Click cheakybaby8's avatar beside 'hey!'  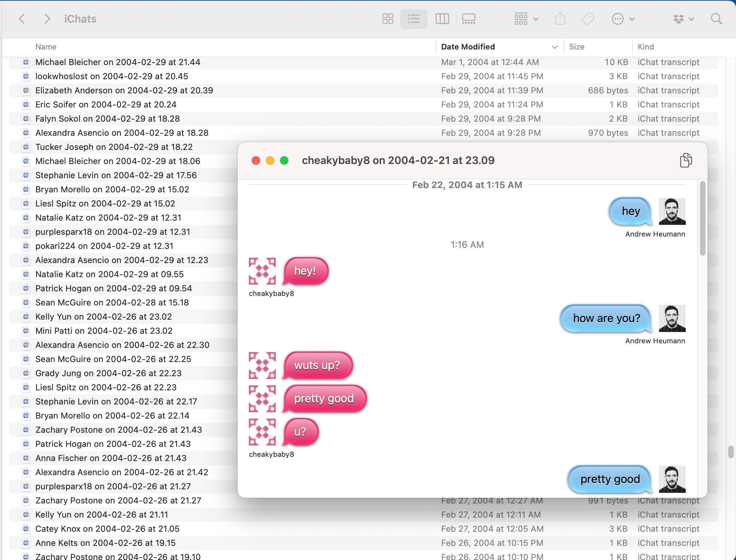[262, 271]
